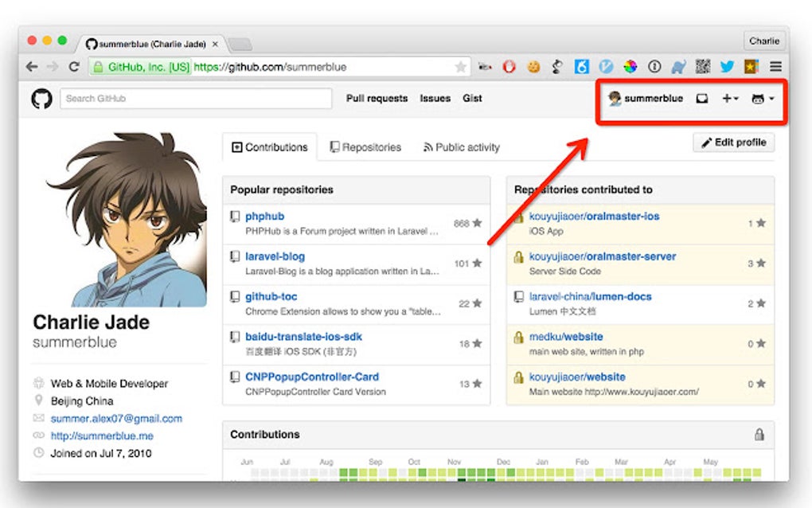
Task: Click the star next to oralmaster-server 3
Action: tap(760, 263)
